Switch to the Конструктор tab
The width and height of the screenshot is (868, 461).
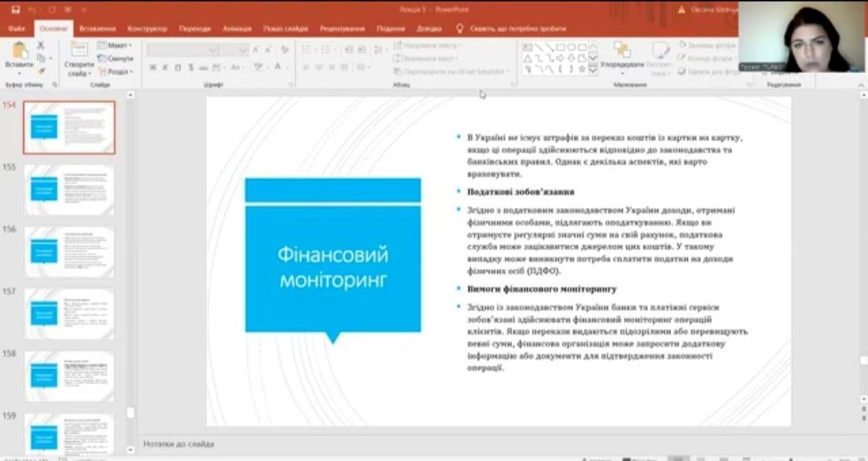click(147, 28)
